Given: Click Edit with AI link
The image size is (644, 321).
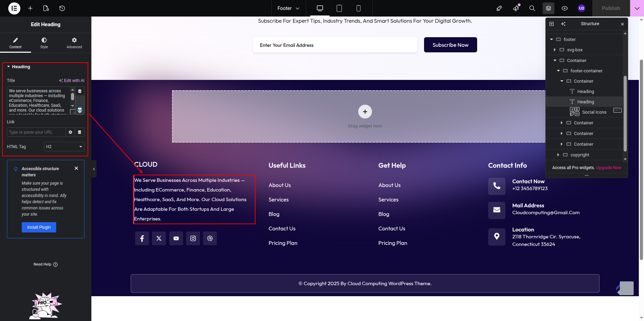Looking at the screenshot, I should click(72, 81).
